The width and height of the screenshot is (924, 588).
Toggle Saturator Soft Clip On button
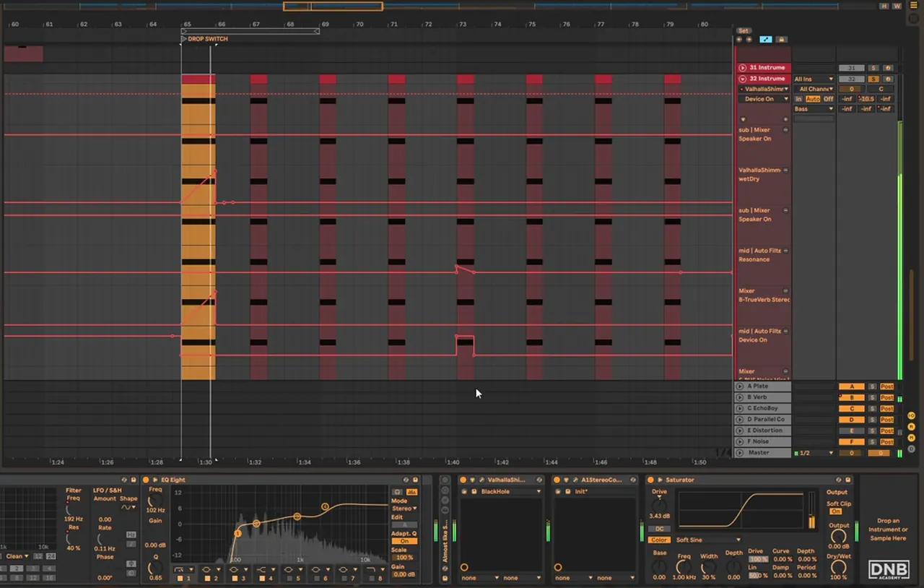pos(836,511)
